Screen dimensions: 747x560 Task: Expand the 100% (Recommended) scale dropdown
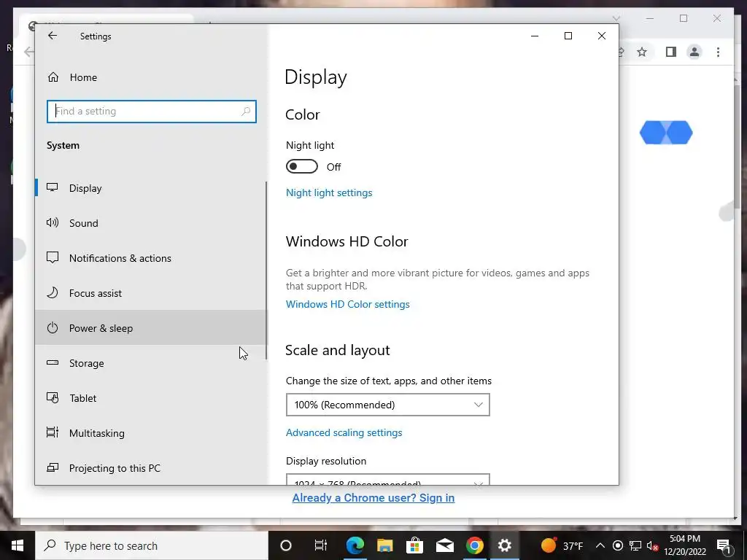388,405
